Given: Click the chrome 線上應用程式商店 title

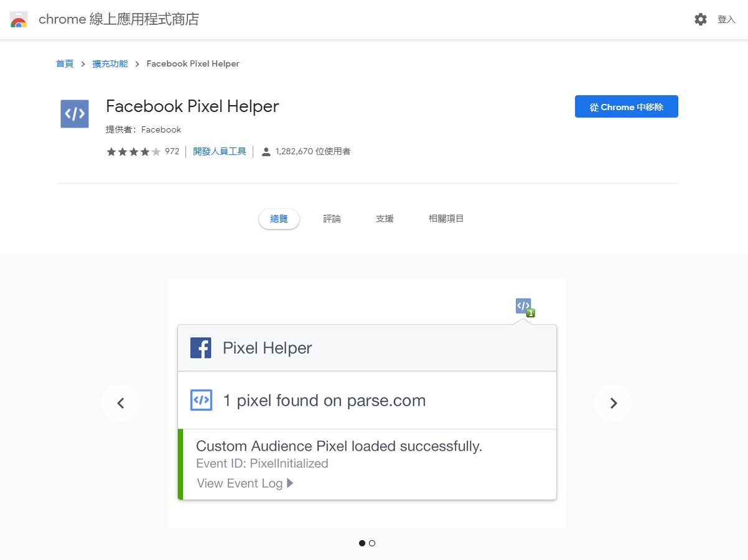Looking at the screenshot, I should pos(119,19).
